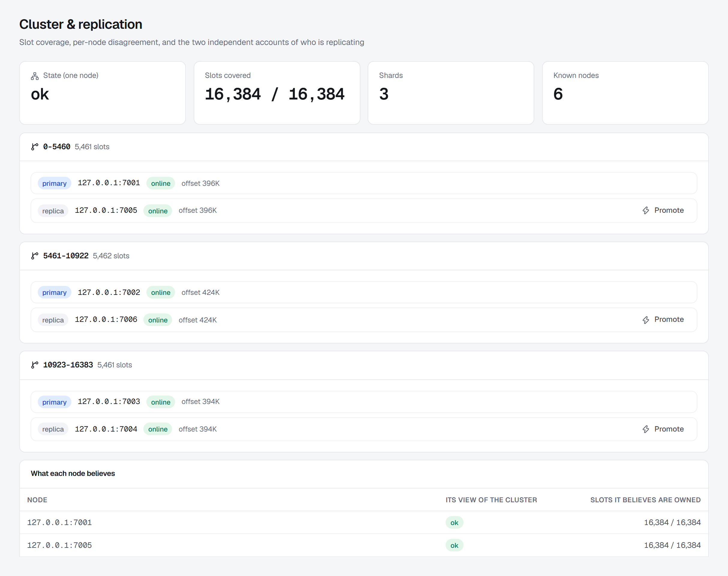Screen dimensions: 728x576
Task: Promote replica 127.0.0.1:7005 to primary
Action: click(663, 210)
